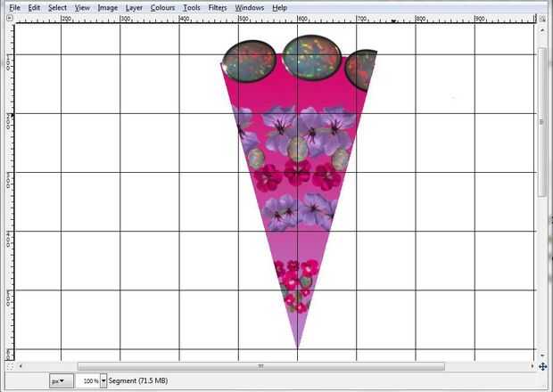Open the navigation preview cross icon
Image resolution: width=553 pixels, height=392 pixels.
(x=543, y=367)
